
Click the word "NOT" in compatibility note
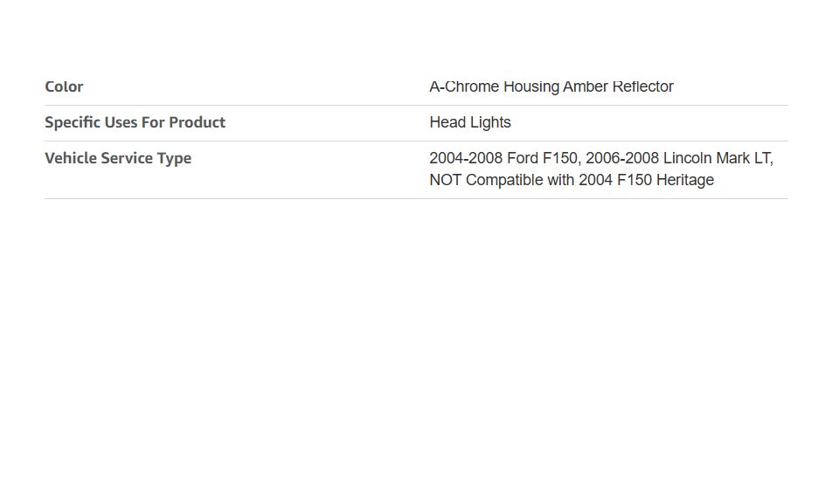click(445, 180)
